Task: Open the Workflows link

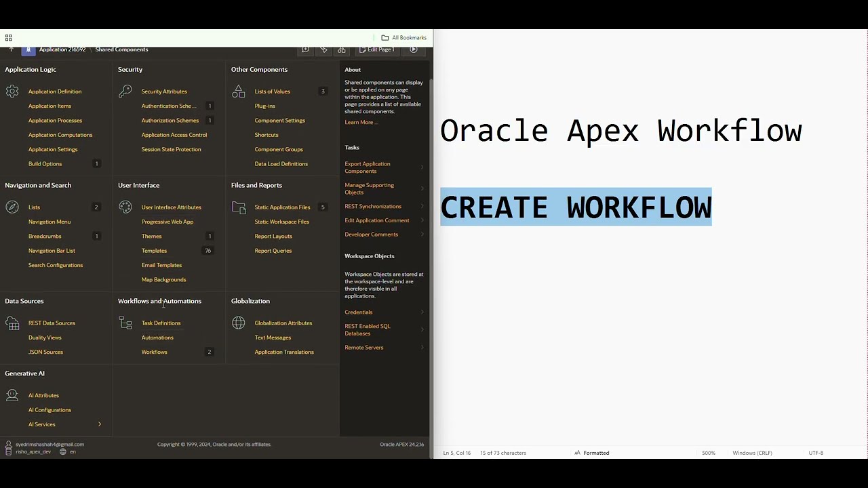Action: point(154,352)
